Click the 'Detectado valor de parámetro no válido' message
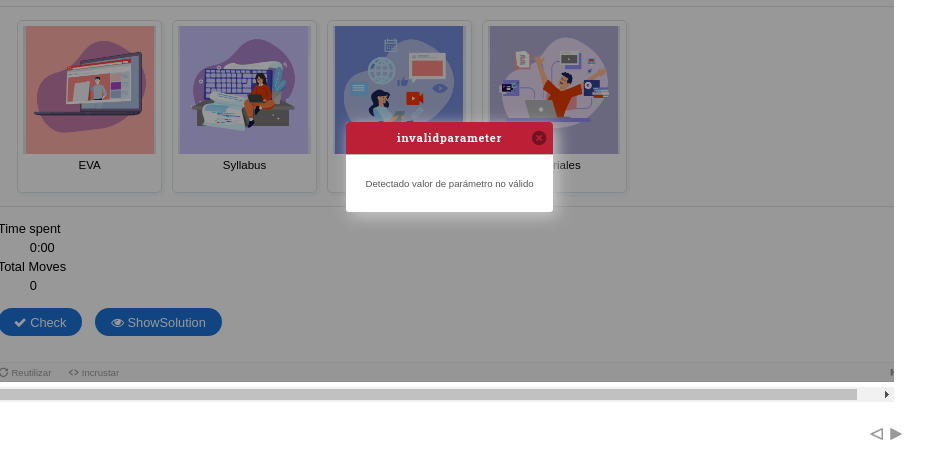Image resolution: width=929 pixels, height=456 pixels. pos(449,184)
